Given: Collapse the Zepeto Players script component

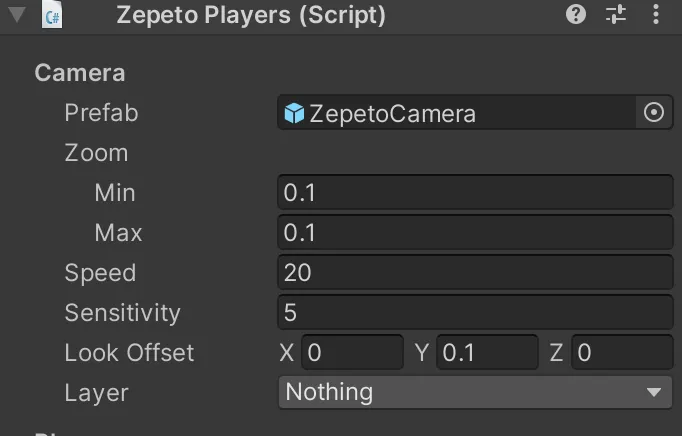Looking at the screenshot, I should tap(17, 15).
